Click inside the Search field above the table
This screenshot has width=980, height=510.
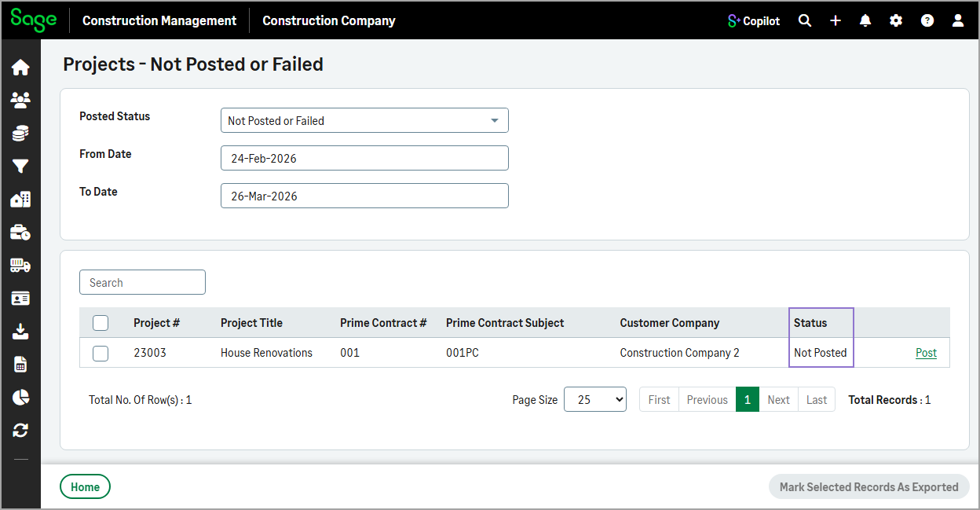pyautogui.click(x=142, y=282)
